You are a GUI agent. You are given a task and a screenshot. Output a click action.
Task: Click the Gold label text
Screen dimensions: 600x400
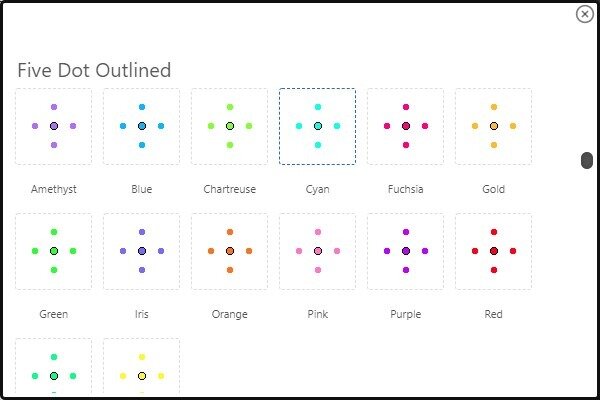pos(494,189)
